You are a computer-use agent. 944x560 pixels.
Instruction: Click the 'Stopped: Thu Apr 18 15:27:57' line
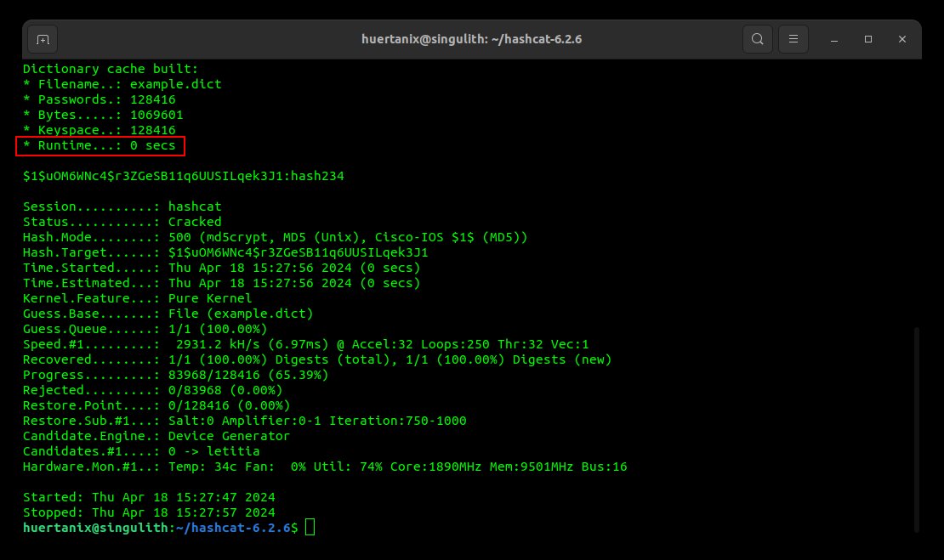tap(149, 512)
